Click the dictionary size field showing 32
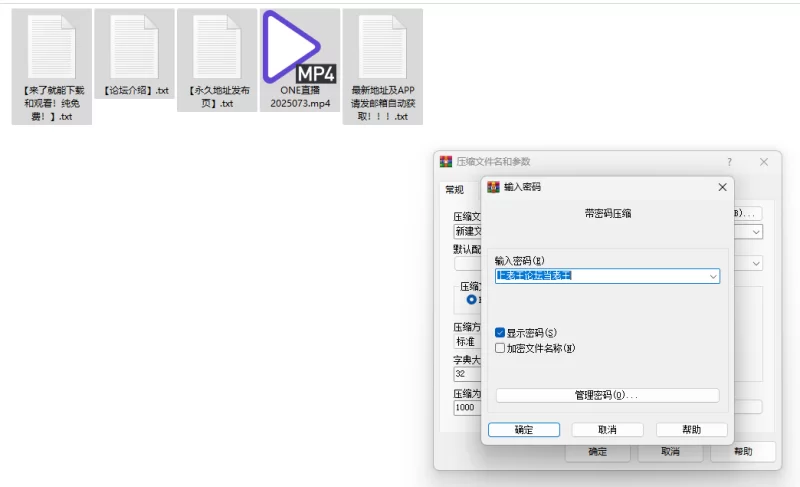This screenshot has height=487, width=800. pos(467,374)
